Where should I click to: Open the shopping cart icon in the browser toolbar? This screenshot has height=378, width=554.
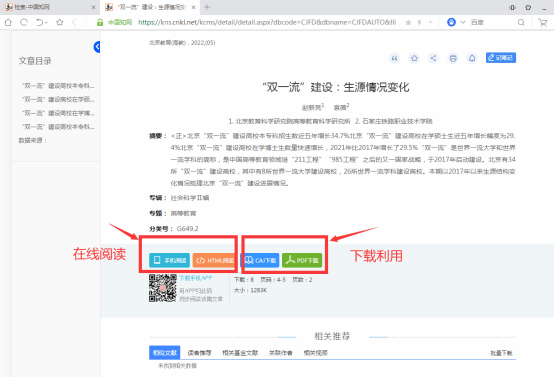click(543, 22)
